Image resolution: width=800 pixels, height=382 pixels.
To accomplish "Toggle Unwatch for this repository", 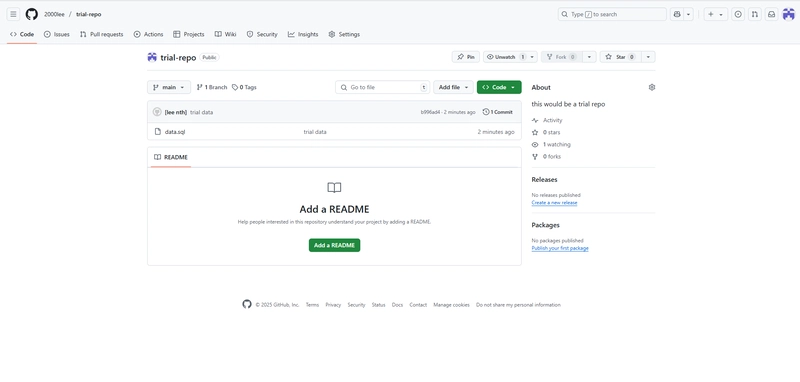I will 505,57.
